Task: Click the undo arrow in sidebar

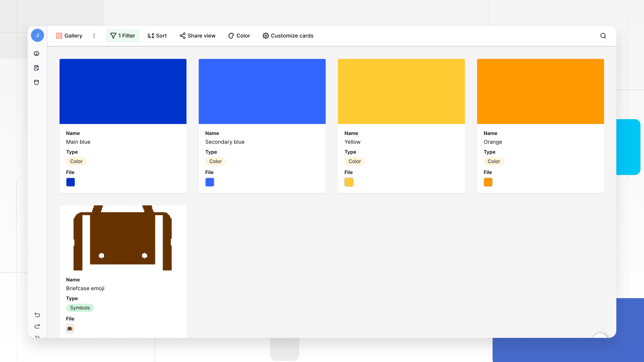Action: (37, 315)
